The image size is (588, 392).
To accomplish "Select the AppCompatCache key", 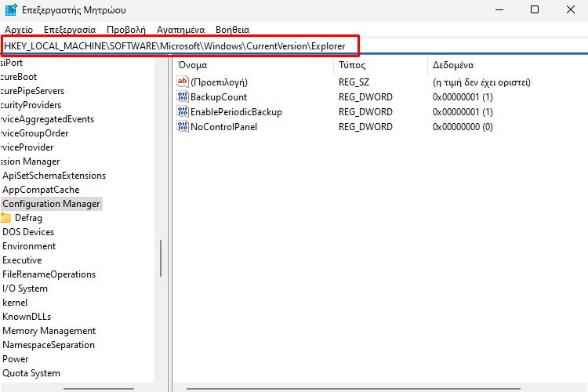I will tap(41, 190).
